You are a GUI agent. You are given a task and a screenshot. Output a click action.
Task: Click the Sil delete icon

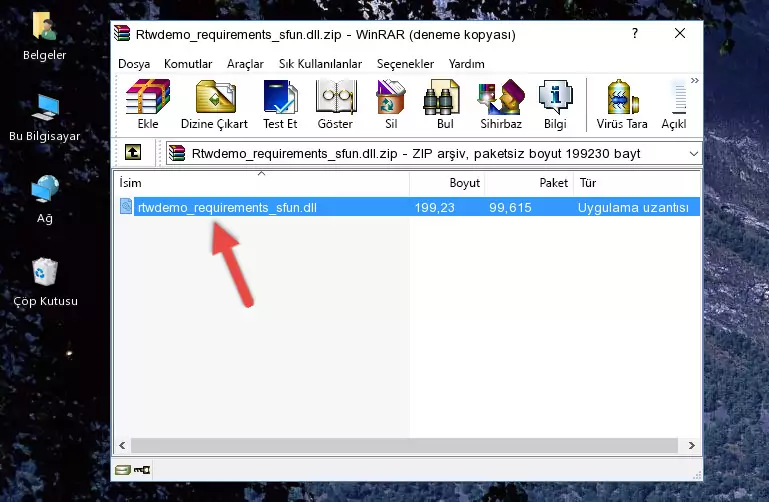click(x=391, y=104)
